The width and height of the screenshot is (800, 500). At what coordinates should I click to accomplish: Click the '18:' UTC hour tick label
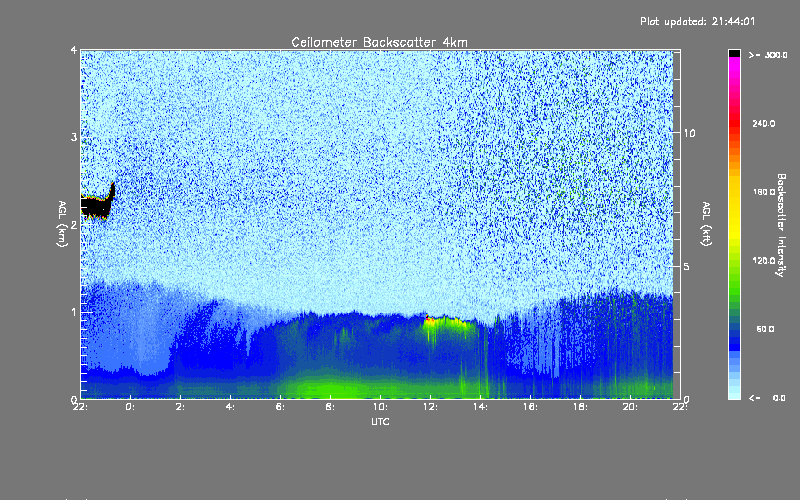click(x=580, y=407)
